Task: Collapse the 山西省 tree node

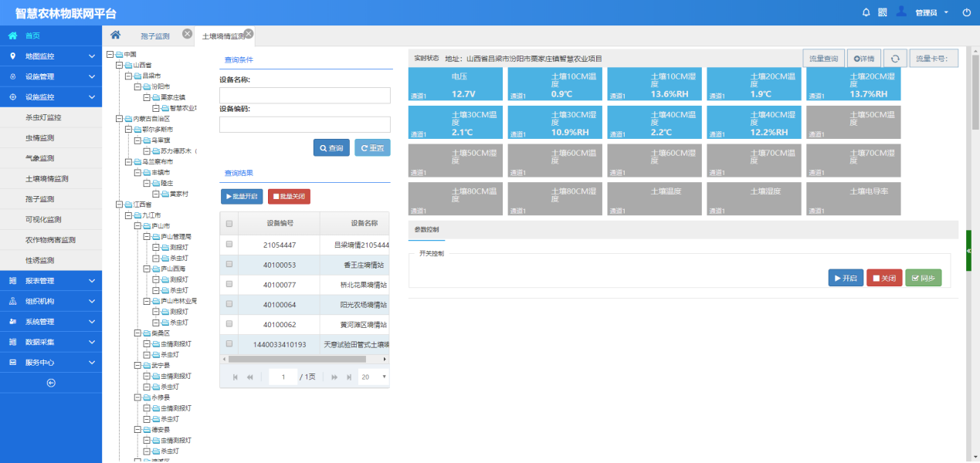Action: (119, 66)
